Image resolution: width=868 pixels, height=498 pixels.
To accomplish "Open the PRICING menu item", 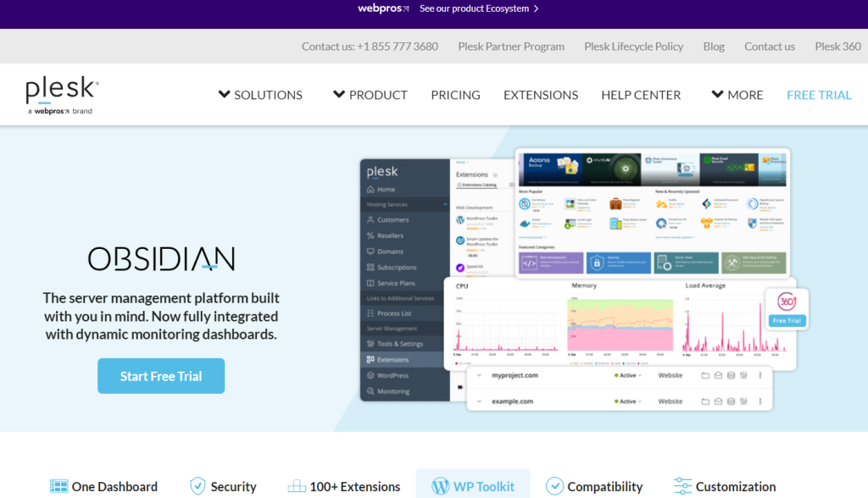I will pos(455,95).
